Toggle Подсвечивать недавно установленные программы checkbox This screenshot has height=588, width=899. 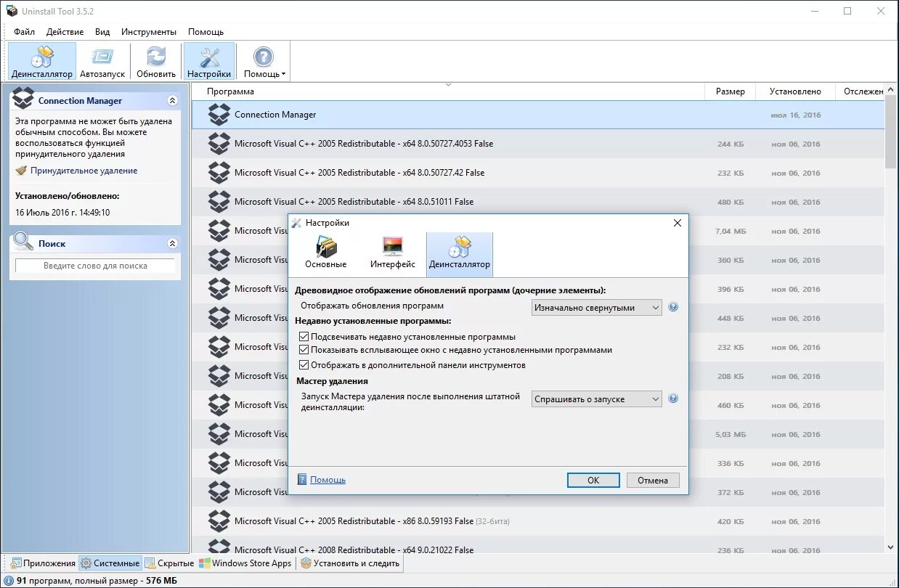coord(304,337)
